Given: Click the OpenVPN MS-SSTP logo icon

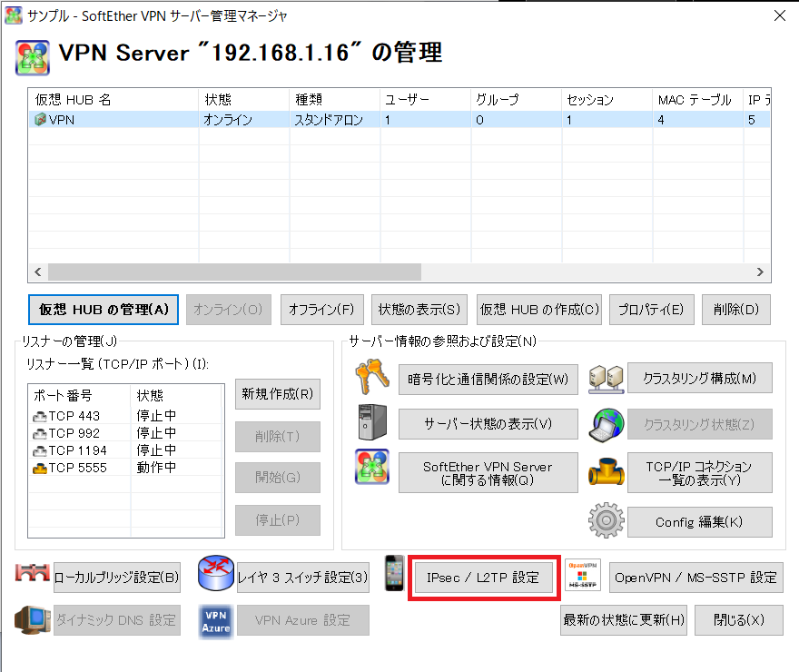Looking at the screenshot, I should point(582,575).
